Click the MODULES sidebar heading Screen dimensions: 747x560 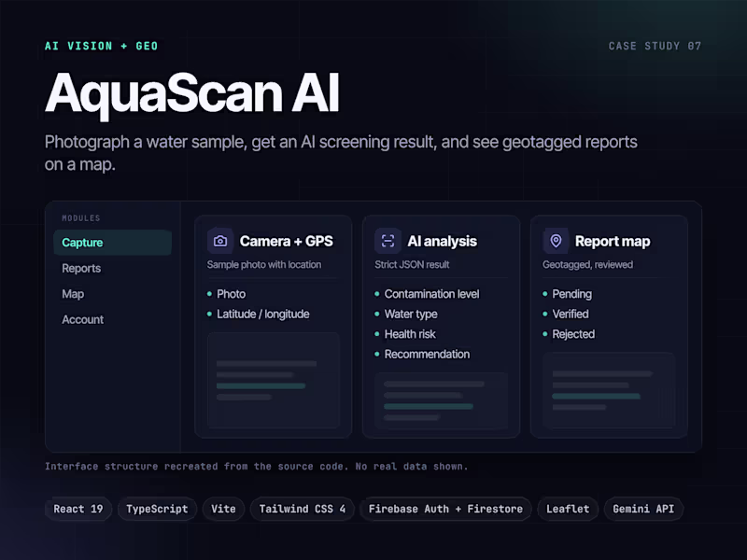[81, 218]
